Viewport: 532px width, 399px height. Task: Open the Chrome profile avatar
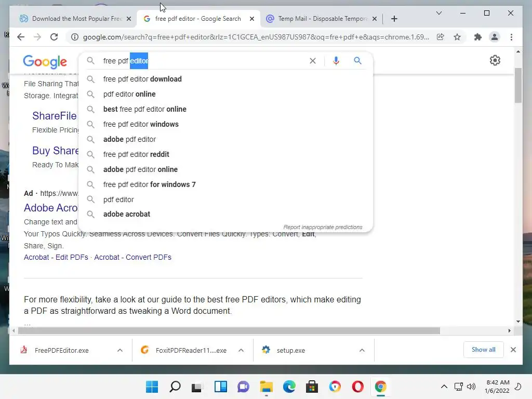[495, 37]
